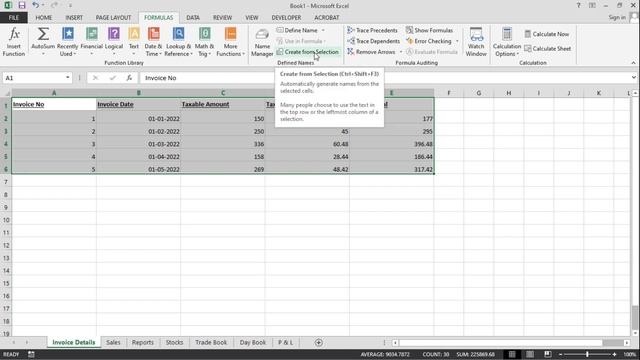Open Use in Formula dropdown
Image resolution: width=640 pixels, height=360 pixels.
point(301,41)
